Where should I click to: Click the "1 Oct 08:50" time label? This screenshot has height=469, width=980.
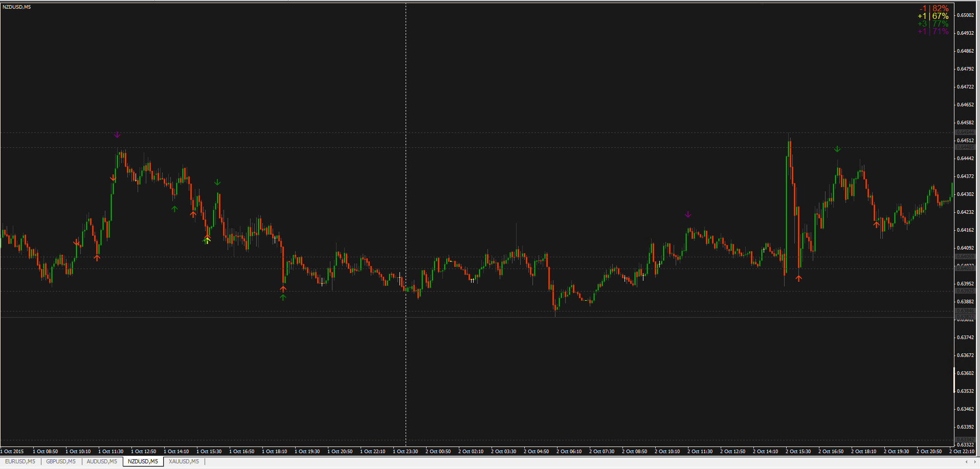point(46,452)
